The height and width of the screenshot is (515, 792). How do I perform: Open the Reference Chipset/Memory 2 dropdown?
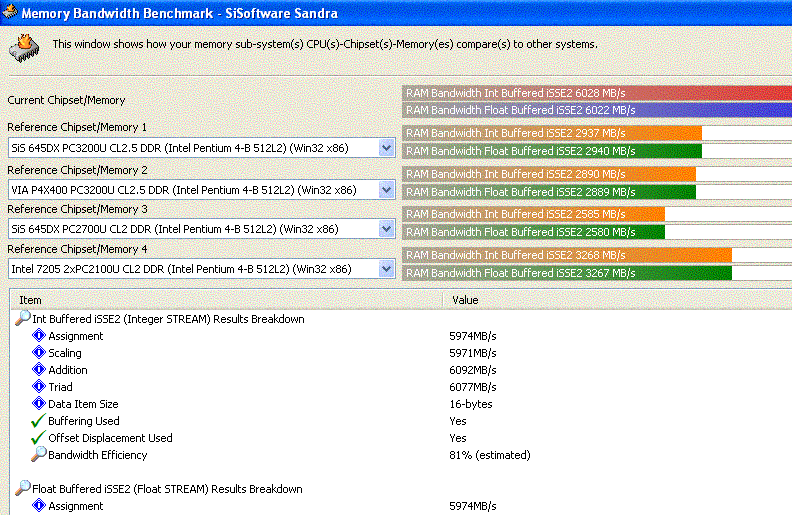[x=387, y=189]
